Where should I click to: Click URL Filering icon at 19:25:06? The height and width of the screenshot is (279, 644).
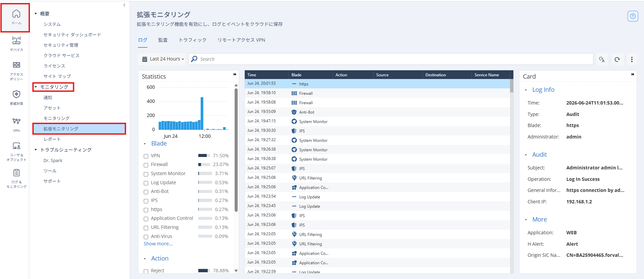(294, 178)
